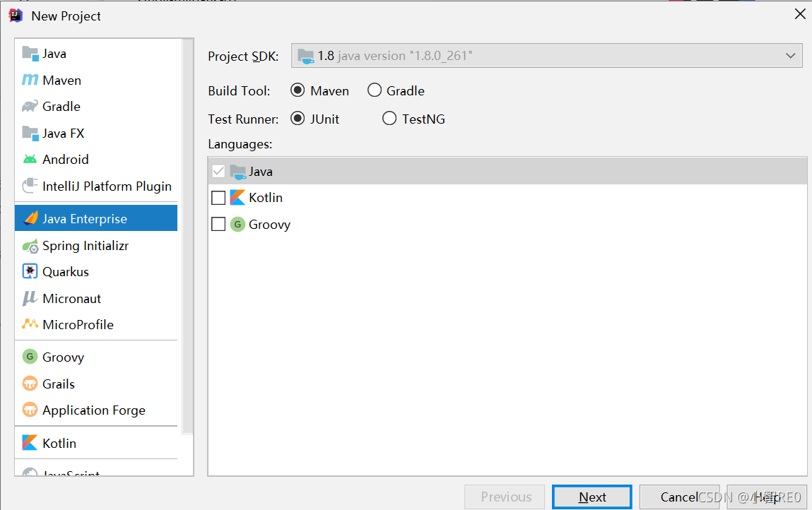Click the IntelliJ Platform Plugin icon
Screen dimensions: 812x510
click(x=30, y=185)
